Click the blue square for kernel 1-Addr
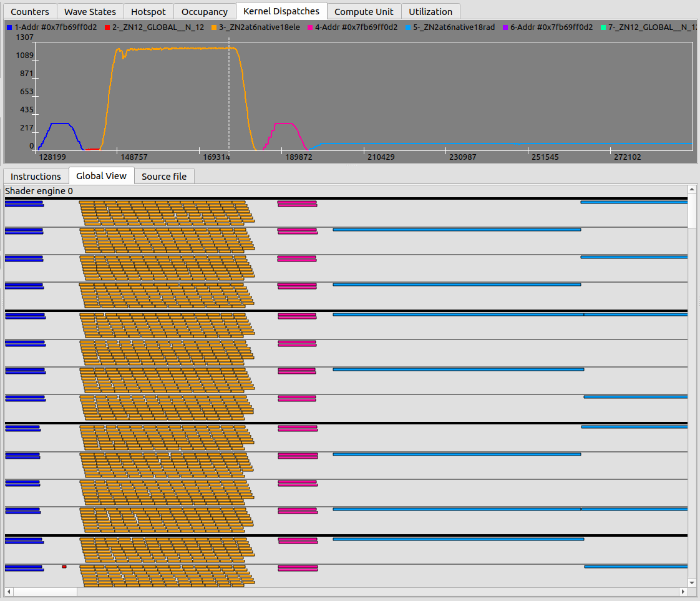Image resolution: width=700 pixels, height=601 pixels. point(9,27)
